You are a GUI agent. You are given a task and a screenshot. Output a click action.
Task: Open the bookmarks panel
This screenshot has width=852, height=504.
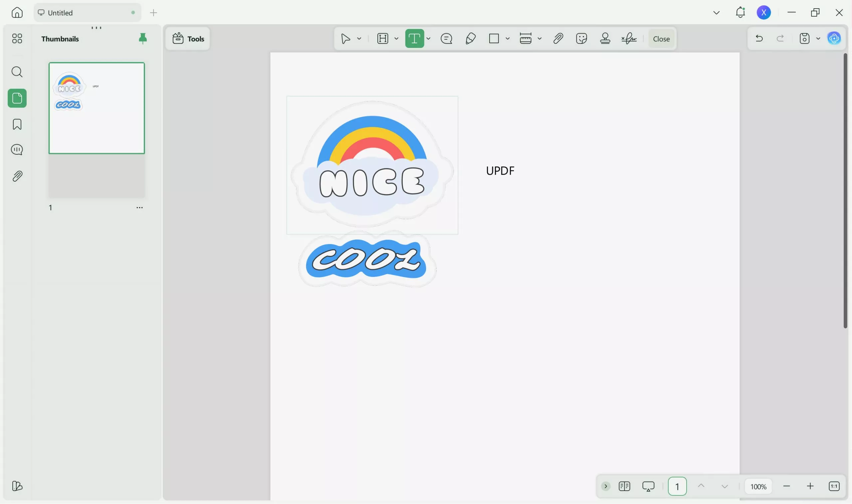(17, 124)
